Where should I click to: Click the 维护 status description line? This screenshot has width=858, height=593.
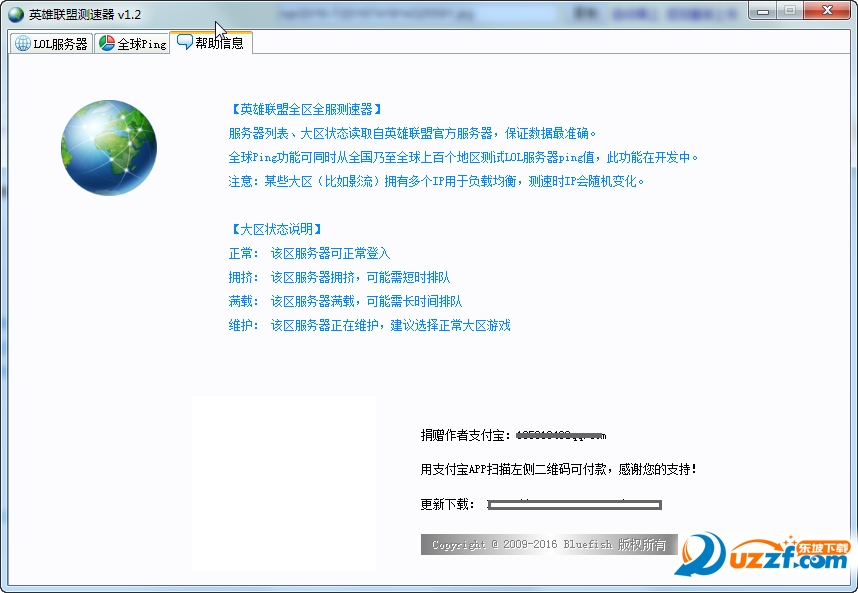pos(369,325)
